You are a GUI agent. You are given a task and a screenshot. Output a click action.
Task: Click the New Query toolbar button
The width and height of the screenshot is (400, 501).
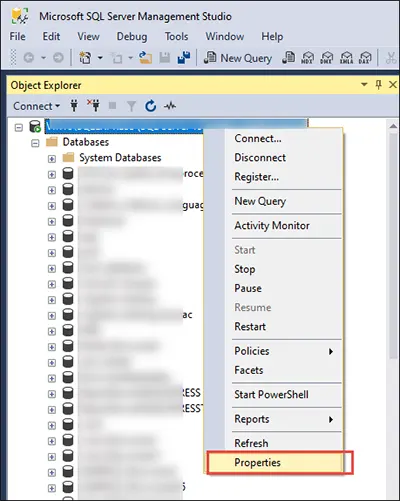pos(238,58)
